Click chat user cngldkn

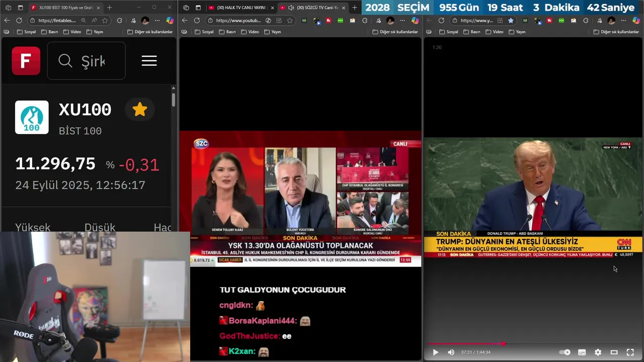(235, 305)
